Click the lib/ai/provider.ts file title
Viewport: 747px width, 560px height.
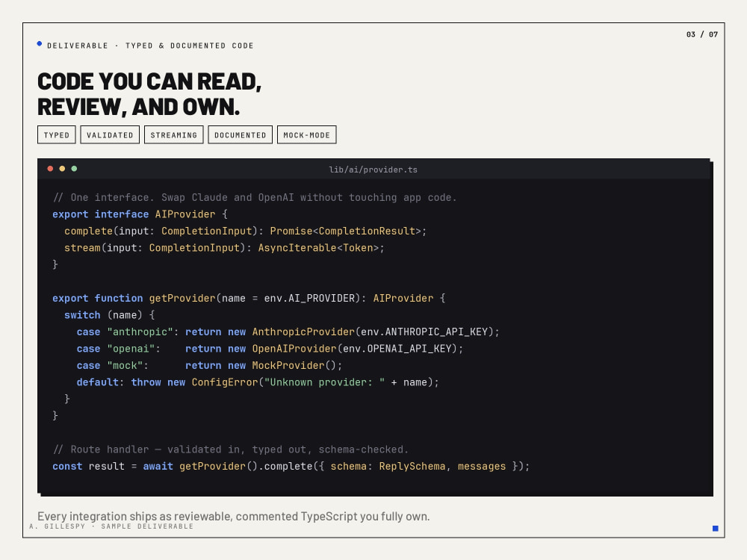[373, 169]
